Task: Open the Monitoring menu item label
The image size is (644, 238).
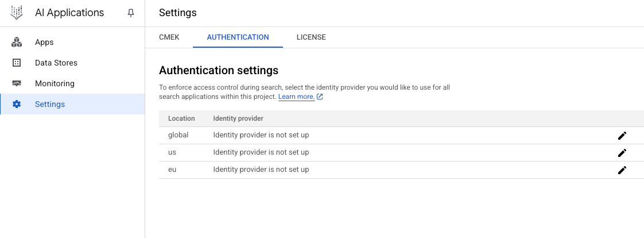Action: click(x=55, y=84)
